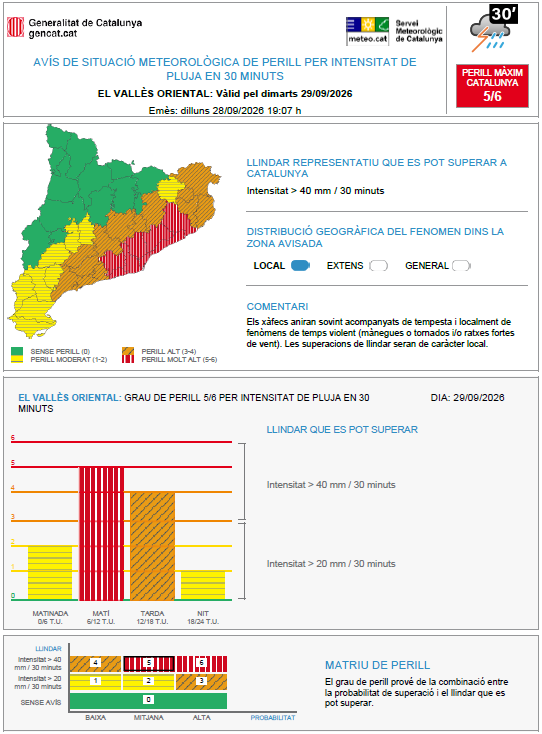Click the 'MATRIU DE PERILL' heading
The image size is (542, 734).
377,665
